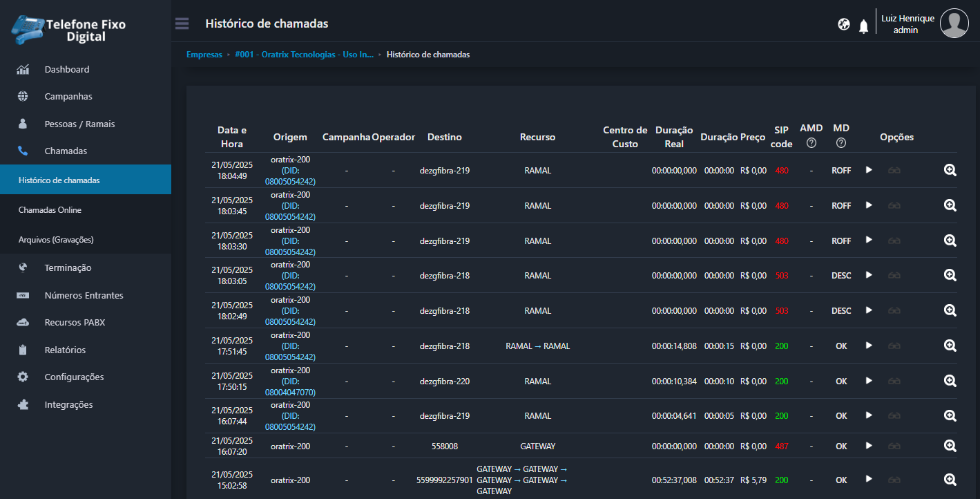This screenshot has height=499, width=980.
Task: Click the Telefone Fixo Digital logo
Action: [69, 29]
